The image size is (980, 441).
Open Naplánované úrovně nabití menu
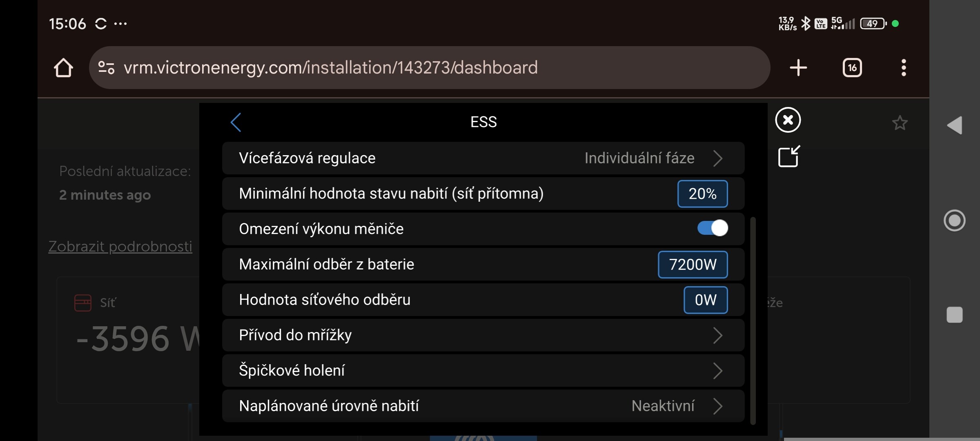point(483,406)
